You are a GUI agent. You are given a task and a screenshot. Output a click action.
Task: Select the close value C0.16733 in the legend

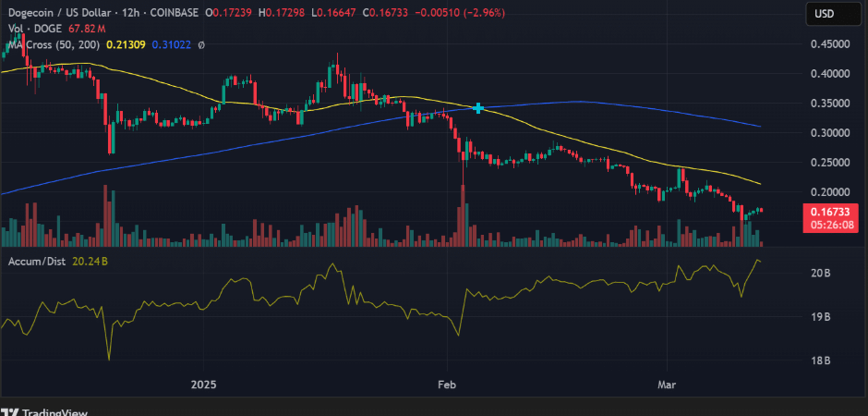tap(384, 13)
